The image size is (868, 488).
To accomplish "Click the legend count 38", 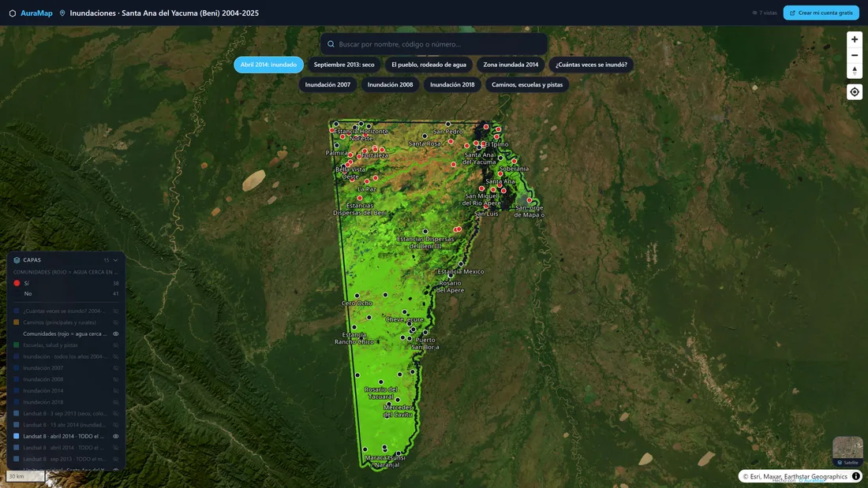I will pos(116,283).
